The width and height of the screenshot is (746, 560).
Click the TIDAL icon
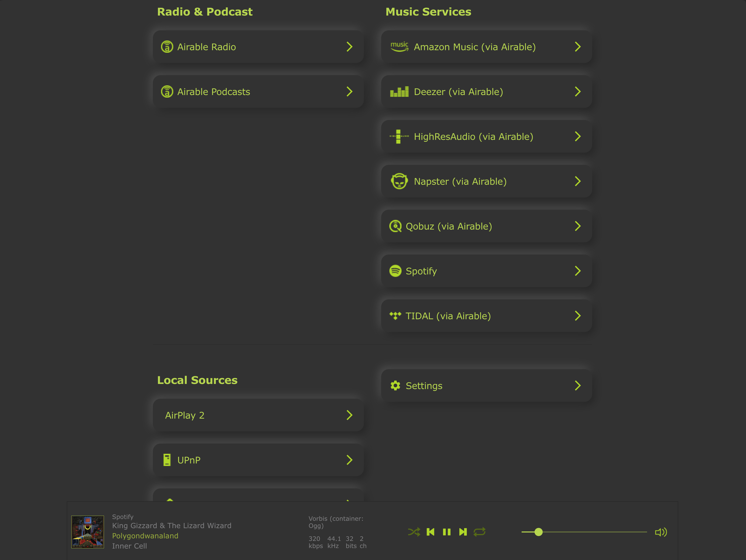coord(395,316)
